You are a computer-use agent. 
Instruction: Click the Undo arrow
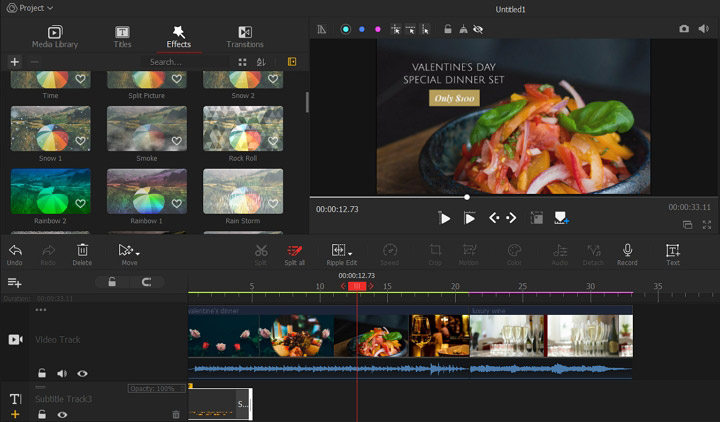(x=15, y=250)
